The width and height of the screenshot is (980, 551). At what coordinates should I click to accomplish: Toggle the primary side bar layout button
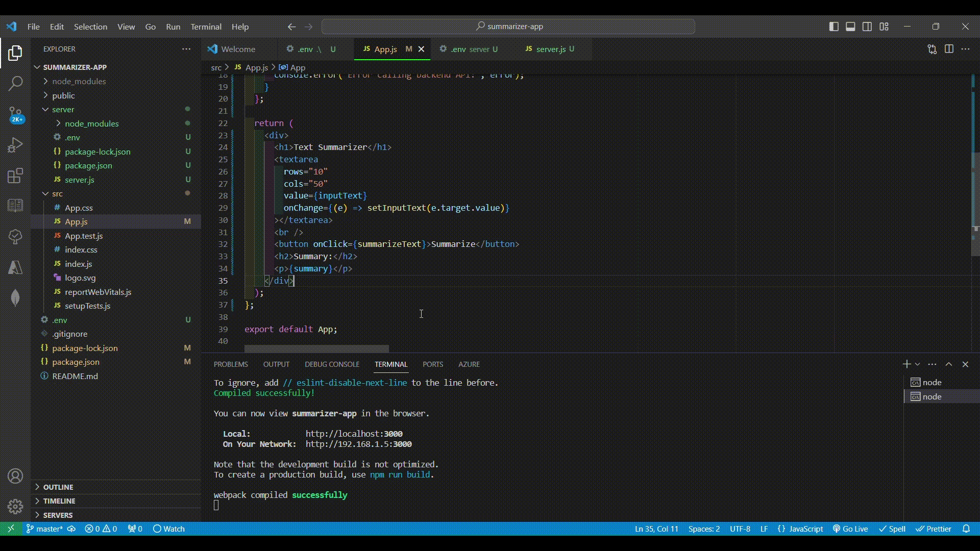(x=834, y=27)
